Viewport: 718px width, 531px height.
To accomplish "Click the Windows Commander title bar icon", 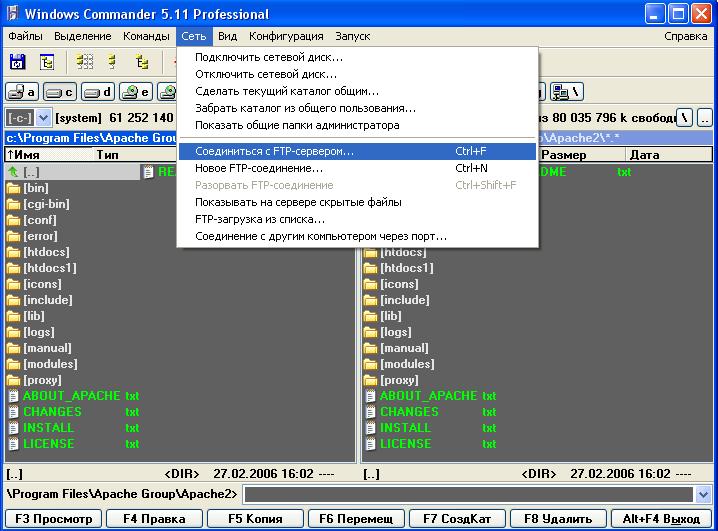I will pyautogui.click(x=12, y=13).
